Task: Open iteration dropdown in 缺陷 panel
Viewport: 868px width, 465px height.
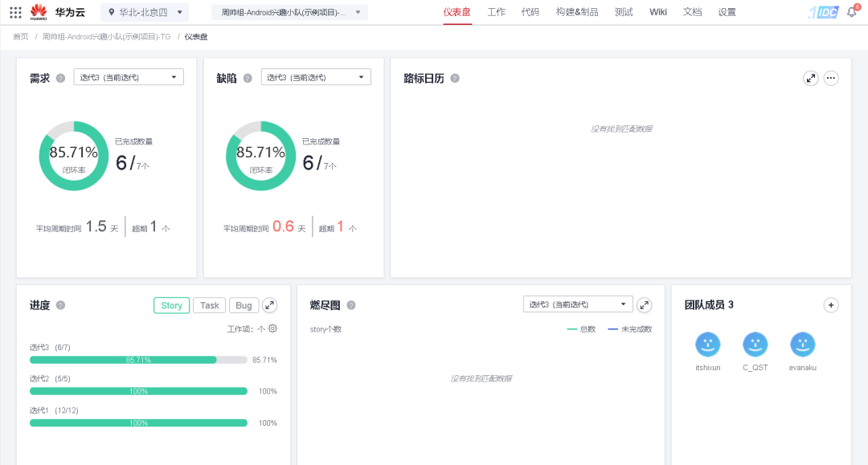Action: [x=316, y=77]
